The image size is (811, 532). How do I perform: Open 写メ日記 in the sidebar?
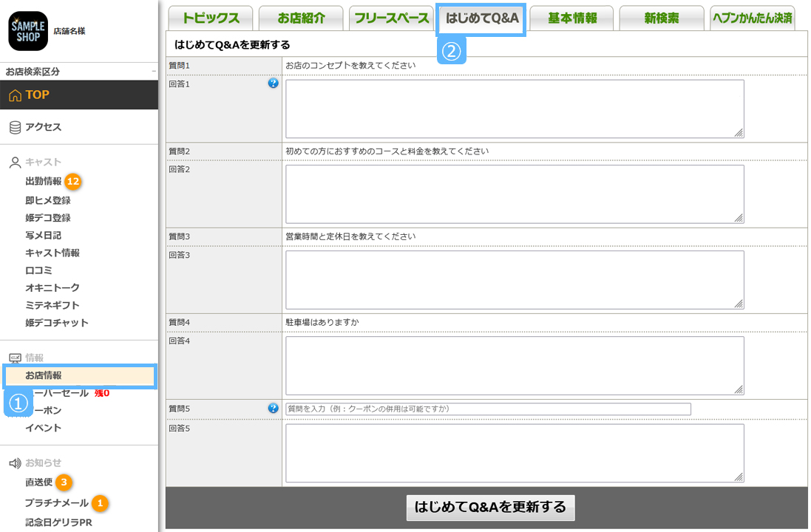[43, 235]
